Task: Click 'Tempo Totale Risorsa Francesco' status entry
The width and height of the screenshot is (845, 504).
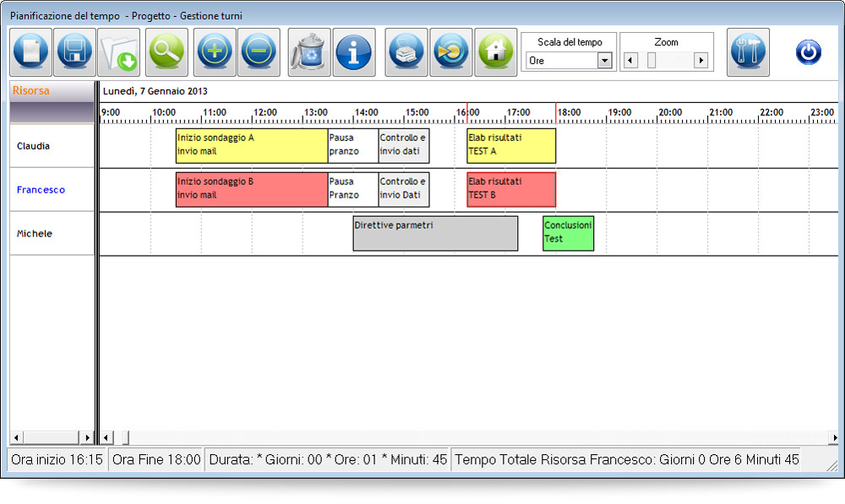Action: click(x=627, y=459)
